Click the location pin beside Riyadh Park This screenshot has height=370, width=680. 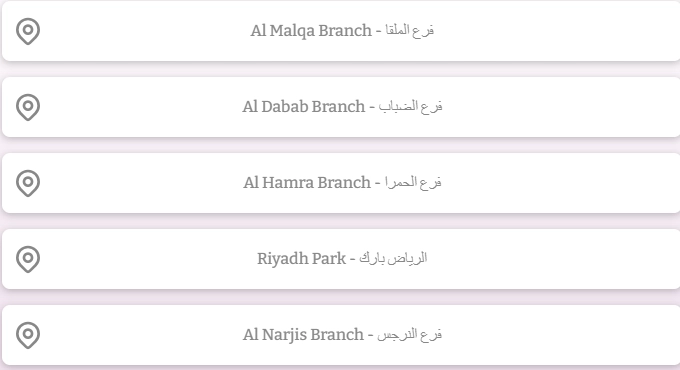[28, 259]
